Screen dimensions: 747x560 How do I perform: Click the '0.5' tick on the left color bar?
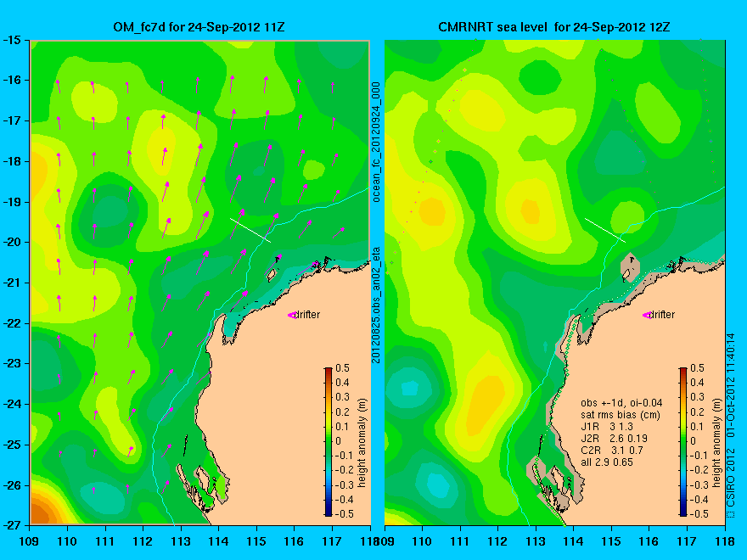tap(343, 368)
